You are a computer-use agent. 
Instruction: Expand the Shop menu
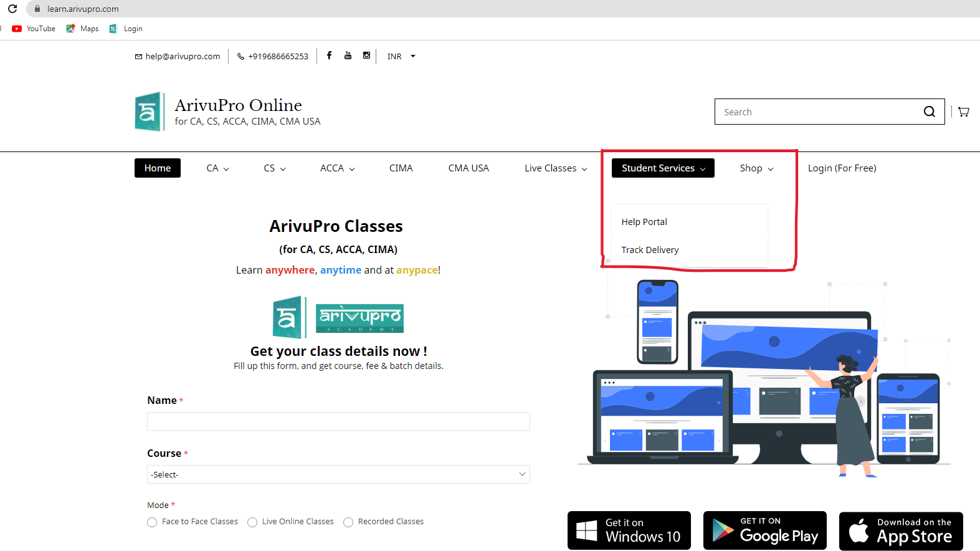[x=756, y=168]
